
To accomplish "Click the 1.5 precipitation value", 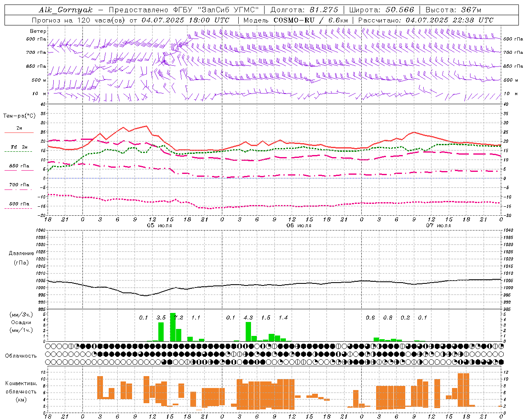I will tap(266, 317).
